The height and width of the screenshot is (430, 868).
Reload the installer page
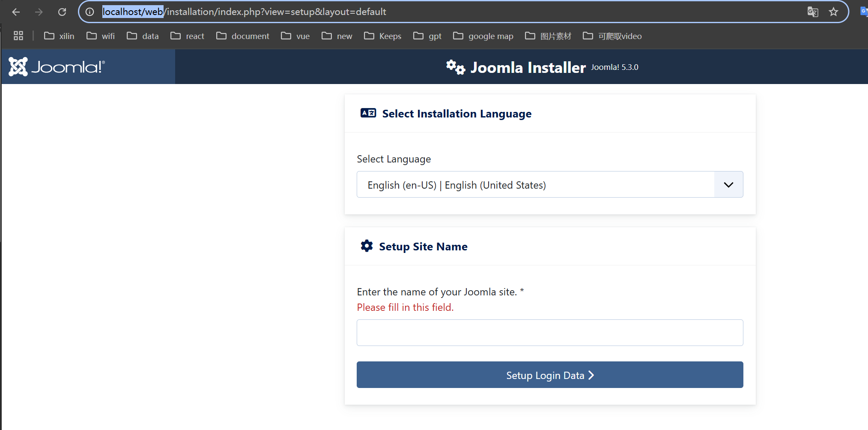[62, 12]
